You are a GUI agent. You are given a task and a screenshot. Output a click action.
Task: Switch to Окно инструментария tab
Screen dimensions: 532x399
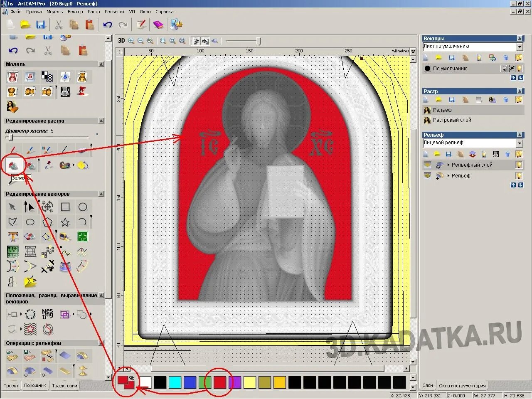click(462, 386)
